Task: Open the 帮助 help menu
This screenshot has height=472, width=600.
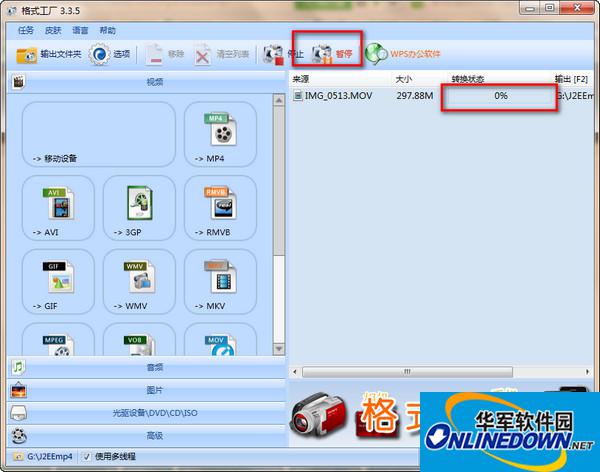Action: tap(108, 30)
